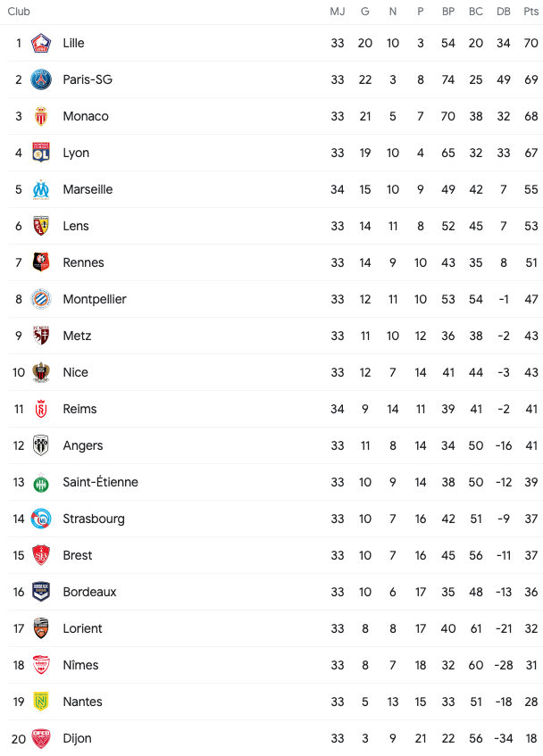Click the Montpellier club logo
Screen dimensions: 543x756
coord(41,299)
